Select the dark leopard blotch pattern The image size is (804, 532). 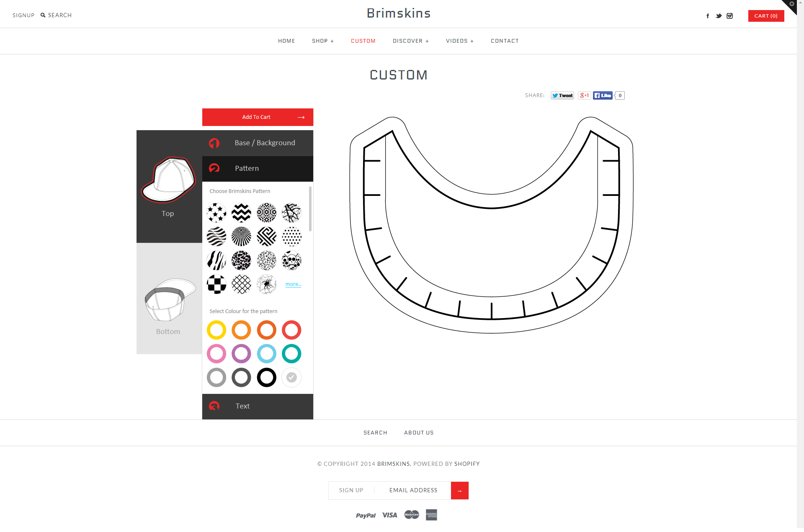click(242, 260)
